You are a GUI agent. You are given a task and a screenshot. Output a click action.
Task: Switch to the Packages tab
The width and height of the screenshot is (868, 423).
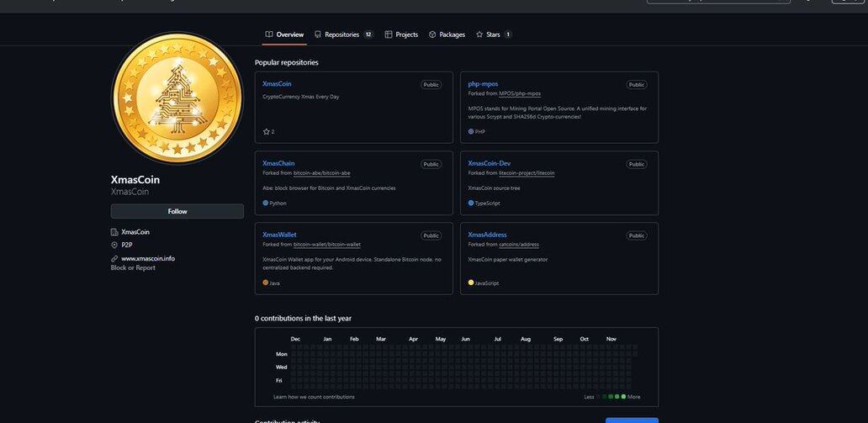coord(452,34)
